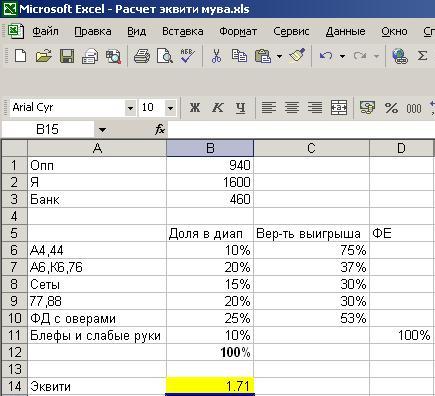Click the fx insert function icon
The height and width of the screenshot is (396, 435).
pos(160,129)
